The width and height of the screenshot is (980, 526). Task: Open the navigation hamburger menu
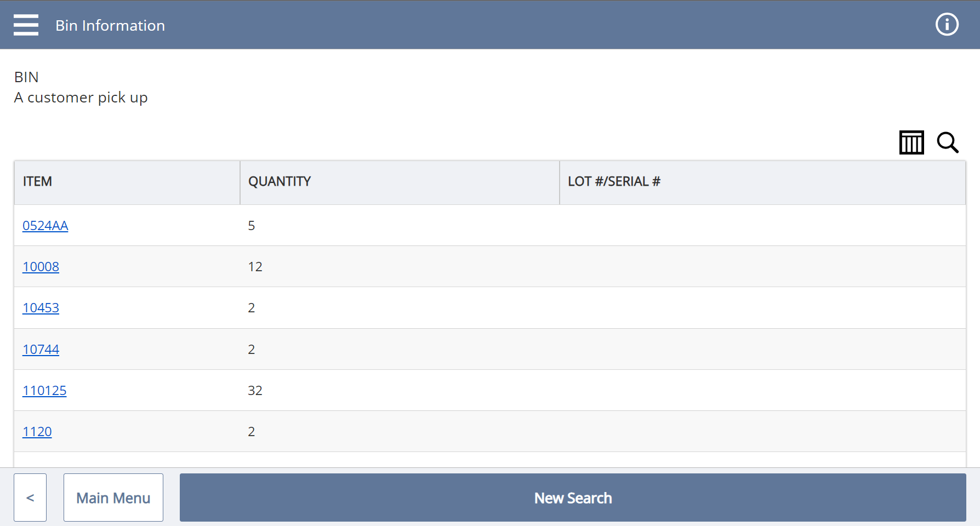click(x=26, y=25)
